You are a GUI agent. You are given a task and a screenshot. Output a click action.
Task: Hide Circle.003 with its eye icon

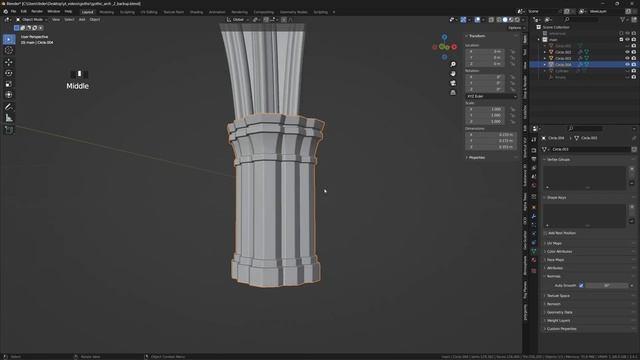click(627, 58)
